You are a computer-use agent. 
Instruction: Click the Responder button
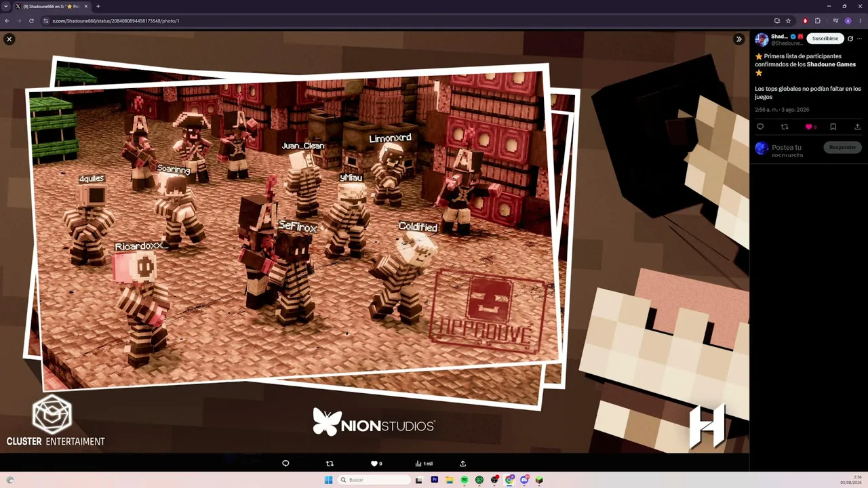(842, 147)
